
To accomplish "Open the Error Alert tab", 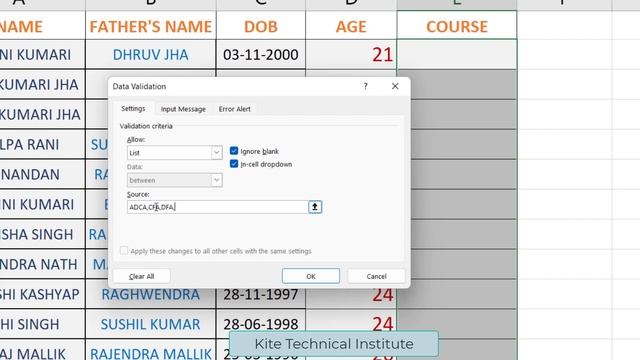I will coord(235,109).
